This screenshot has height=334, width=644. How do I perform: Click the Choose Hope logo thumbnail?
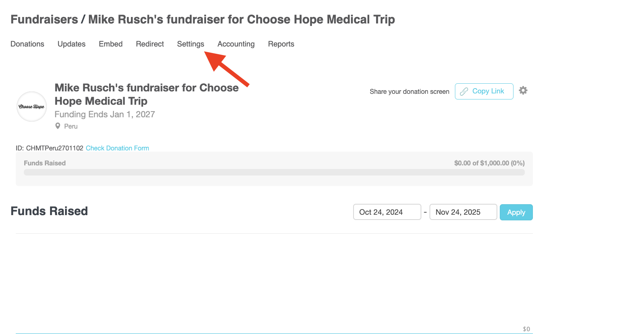(32, 107)
